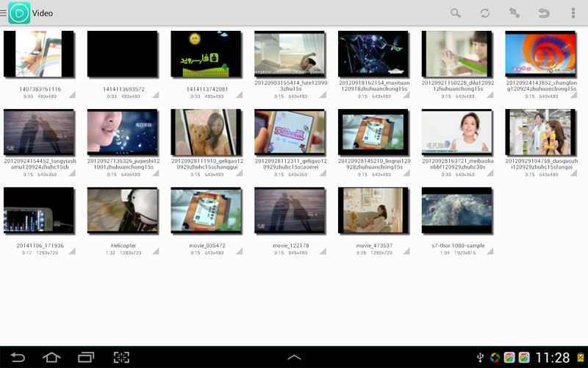Open options triangle for 20141106_171936
This screenshot has height=368, width=588.
click(72, 251)
